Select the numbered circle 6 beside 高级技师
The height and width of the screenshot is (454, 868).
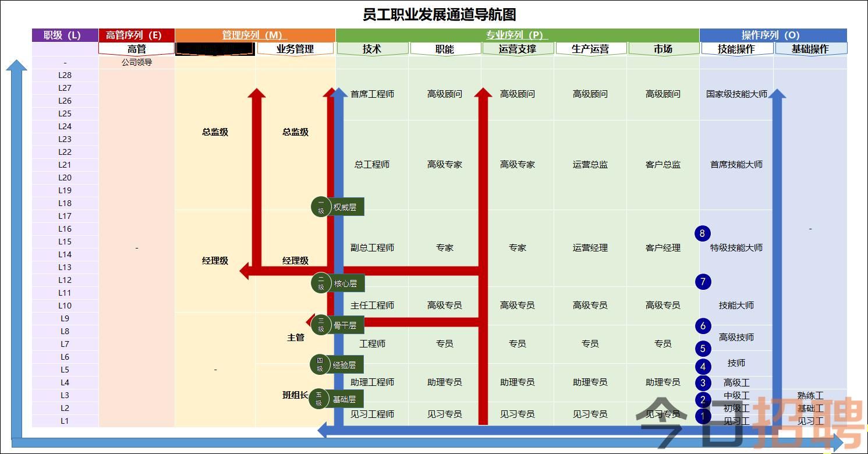703,326
